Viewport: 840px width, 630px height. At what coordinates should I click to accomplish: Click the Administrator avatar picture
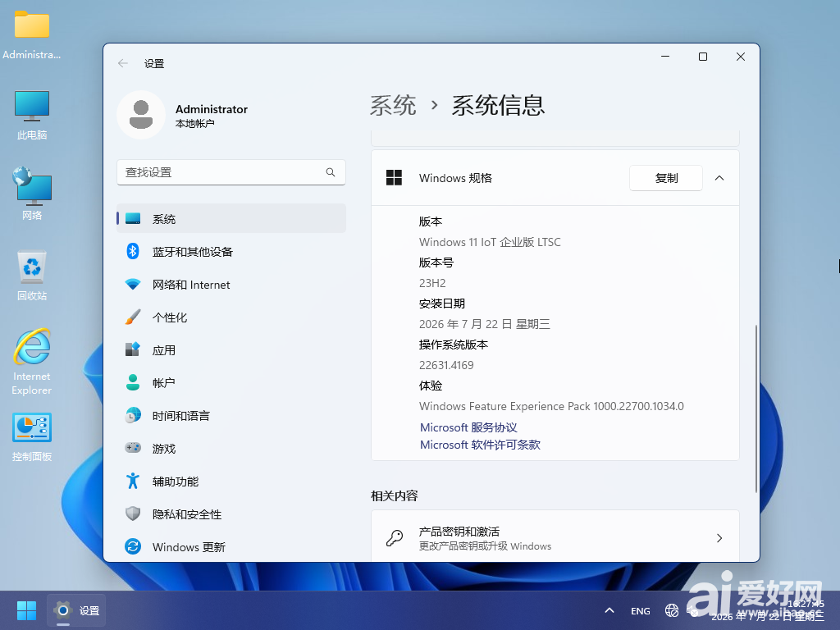pyautogui.click(x=141, y=115)
